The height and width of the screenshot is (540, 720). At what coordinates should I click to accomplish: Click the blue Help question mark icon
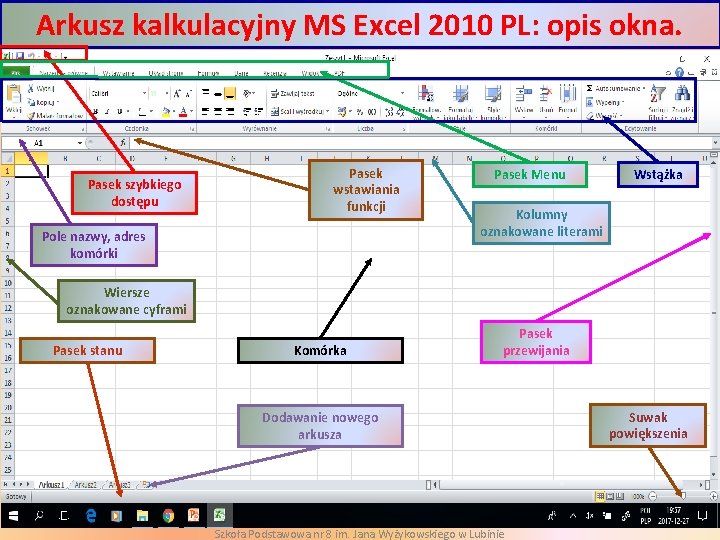pos(679,72)
